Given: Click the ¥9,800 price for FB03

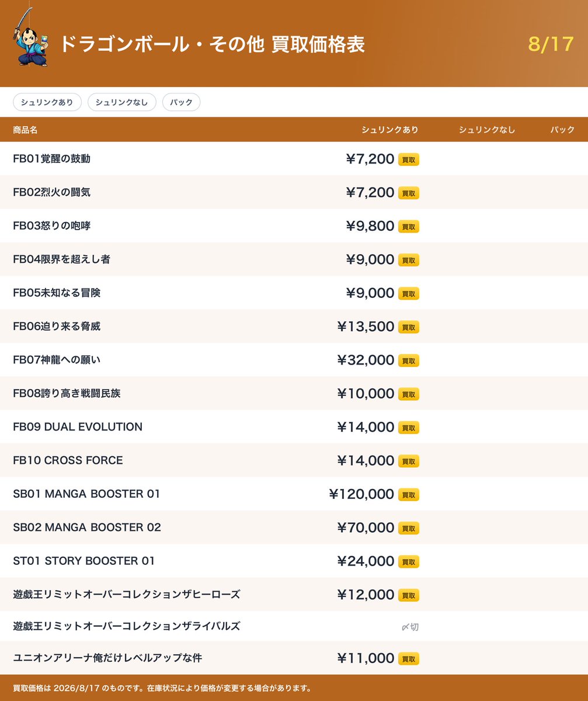Looking at the screenshot, I should pos(370,227).
